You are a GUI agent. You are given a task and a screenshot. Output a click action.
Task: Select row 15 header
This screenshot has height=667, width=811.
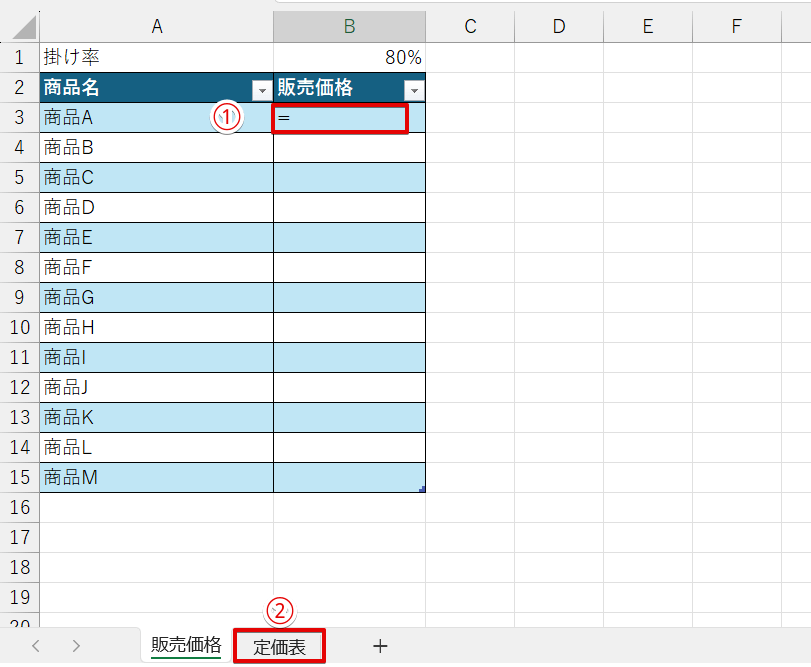tap(20, 477)
